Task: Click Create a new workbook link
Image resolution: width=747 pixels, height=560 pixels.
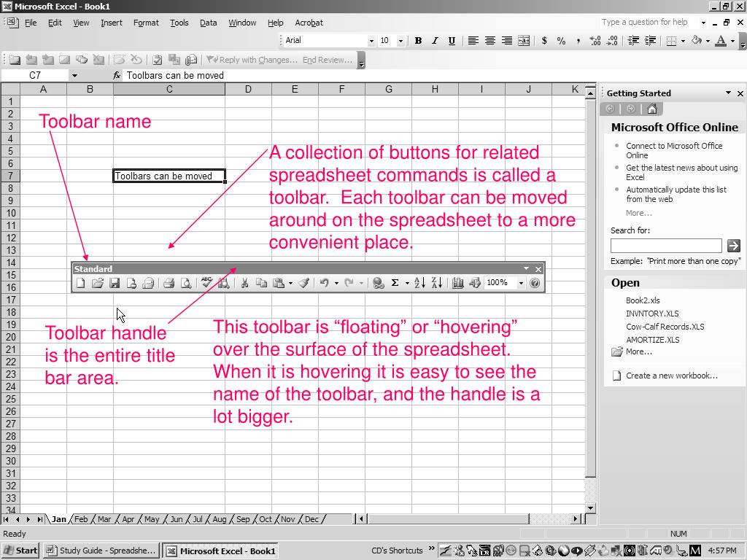Action: pos(672,376)
